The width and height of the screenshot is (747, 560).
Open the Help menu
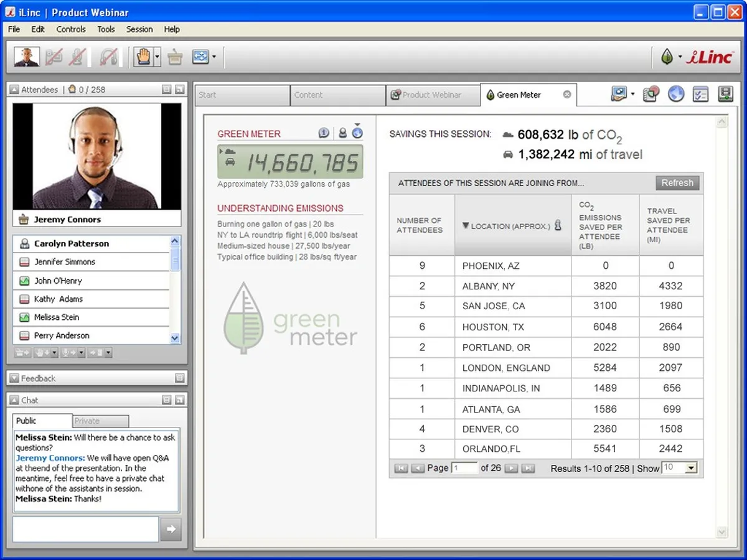pos(172,29)
